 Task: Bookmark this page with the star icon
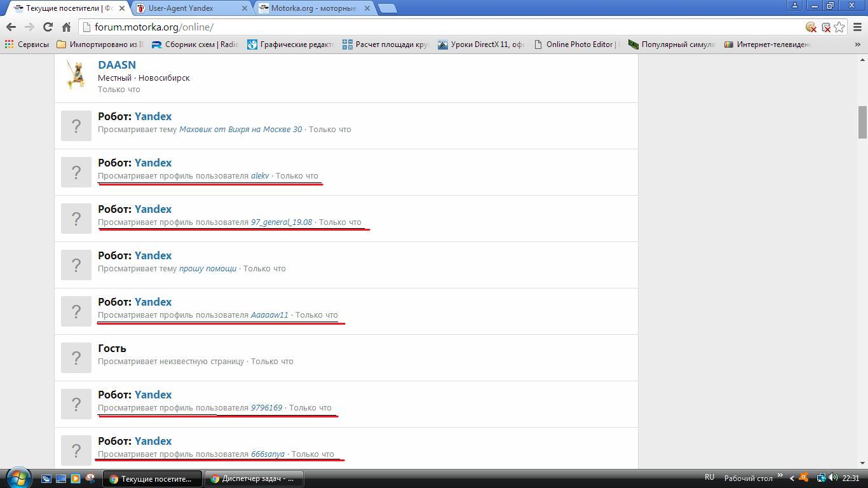click(x=839, y=27)
